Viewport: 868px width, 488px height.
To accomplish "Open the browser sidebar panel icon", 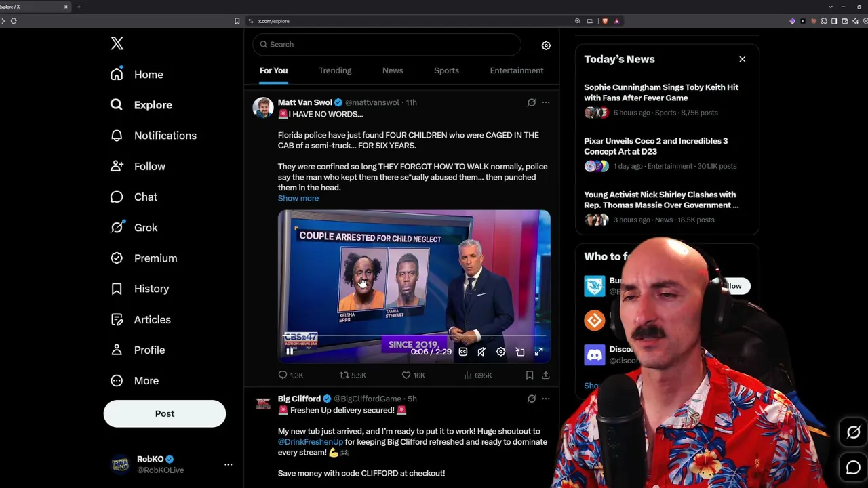I will [834, 21].
